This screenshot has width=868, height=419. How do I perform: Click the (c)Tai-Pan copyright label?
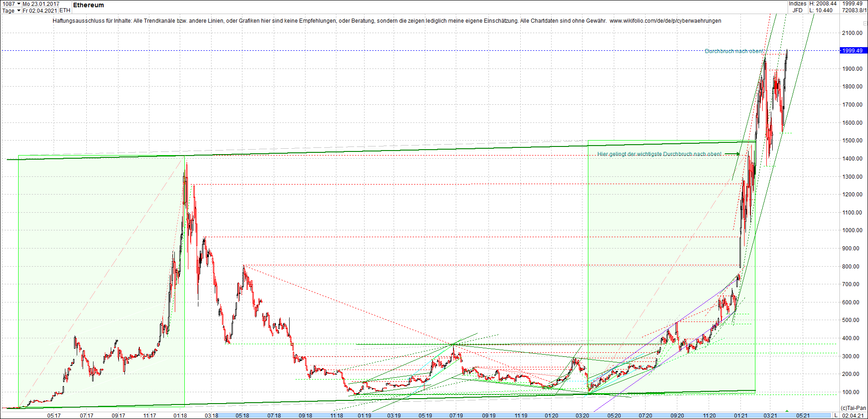click(x=853, y=408)
